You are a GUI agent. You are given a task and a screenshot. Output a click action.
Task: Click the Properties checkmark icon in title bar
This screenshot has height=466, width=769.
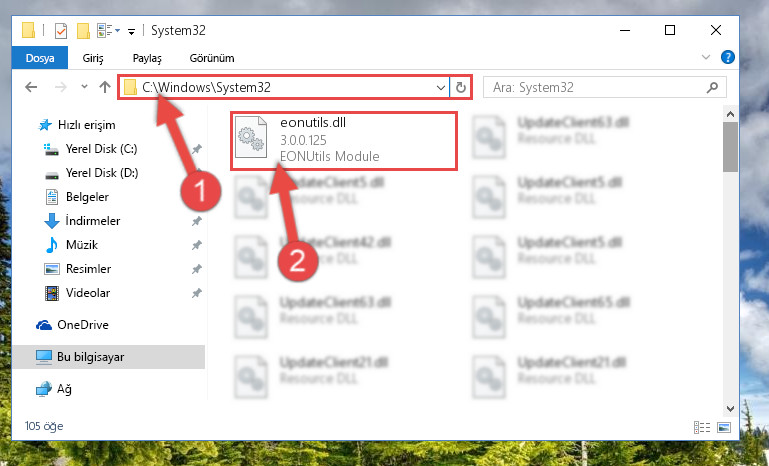61,31
